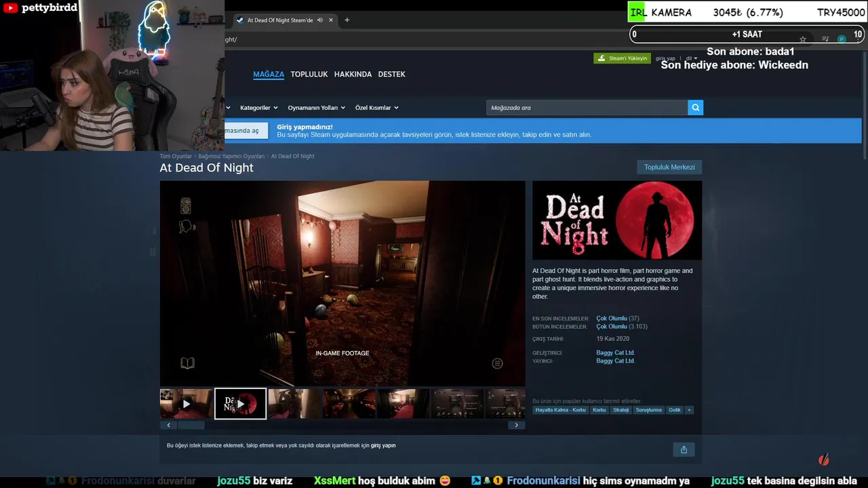Open the HAKKINDA menu item
868x488 pixels.
coord(353,75)
